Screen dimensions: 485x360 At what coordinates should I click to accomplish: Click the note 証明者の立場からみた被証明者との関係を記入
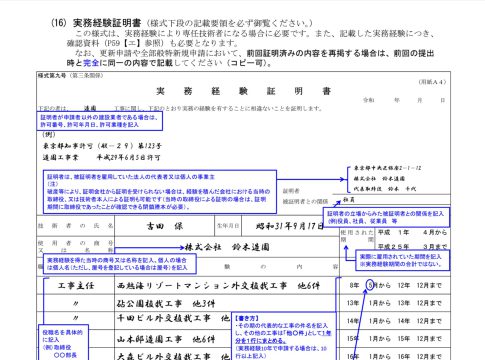[x=386, y=217]
